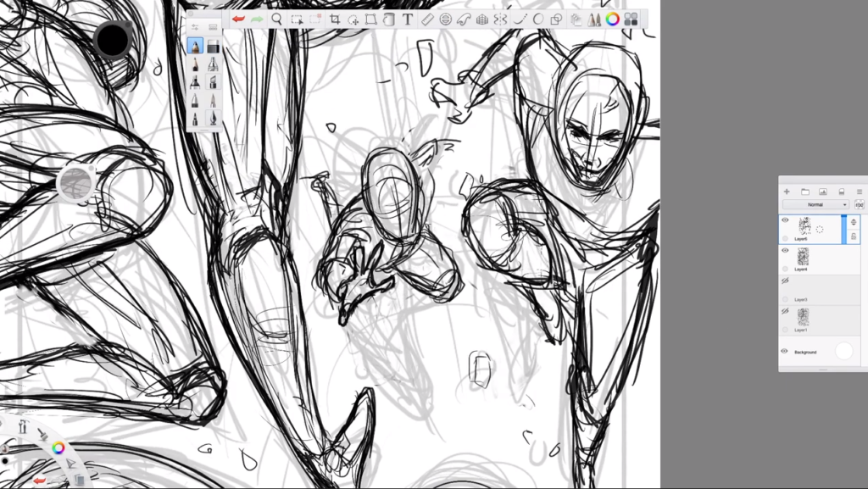Open the Normal blend mode dropdown

click(815, 205)
